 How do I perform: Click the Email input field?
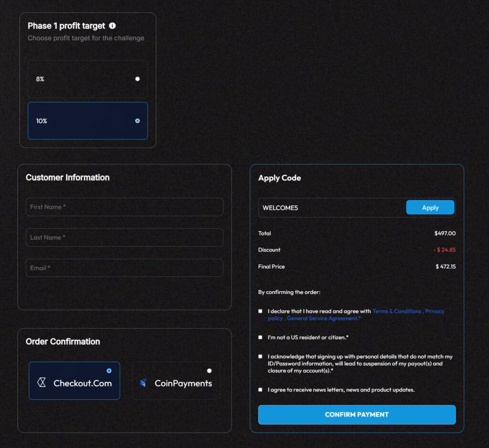click(x=124, y=268)
